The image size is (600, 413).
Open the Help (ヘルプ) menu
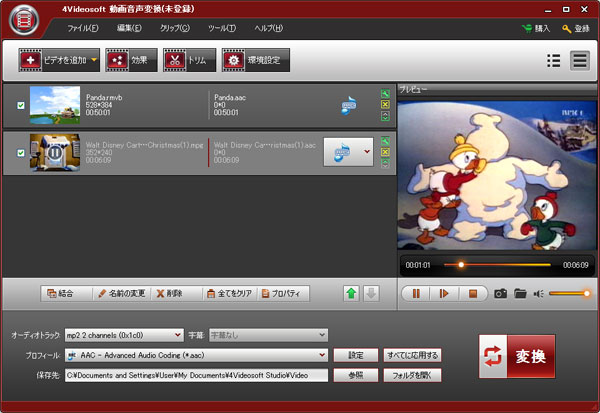point(269,28)
